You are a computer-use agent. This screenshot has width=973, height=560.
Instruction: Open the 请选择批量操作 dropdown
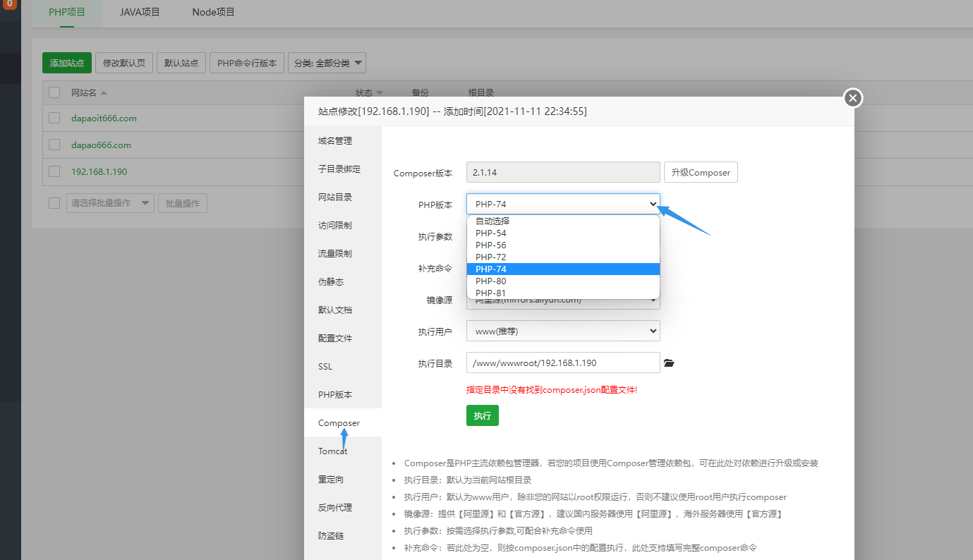(x=110, y=203)
